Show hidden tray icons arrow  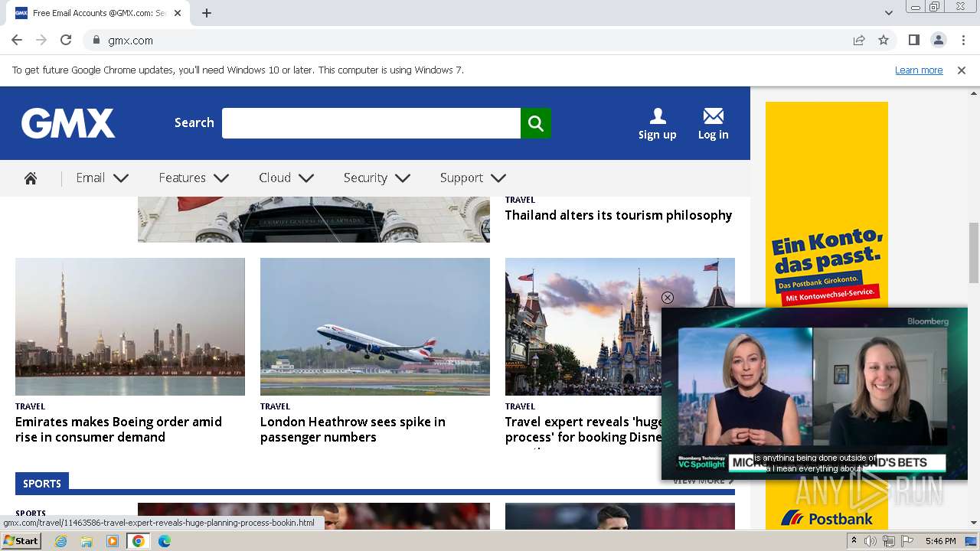coord(854,541)
